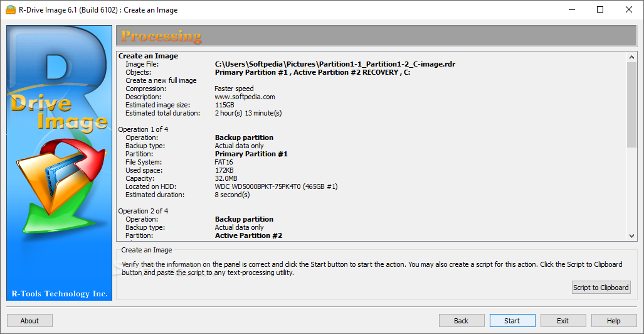Select the image file path ending in C-image.rdr

pos(335,64)
